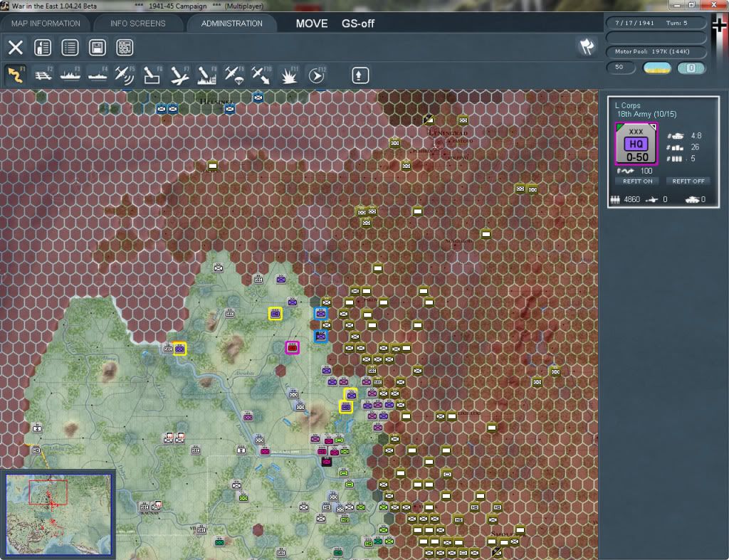The image size is (729, 560).
Task: Choose the F3 naval transport ship icon
Action: point(70,75)
